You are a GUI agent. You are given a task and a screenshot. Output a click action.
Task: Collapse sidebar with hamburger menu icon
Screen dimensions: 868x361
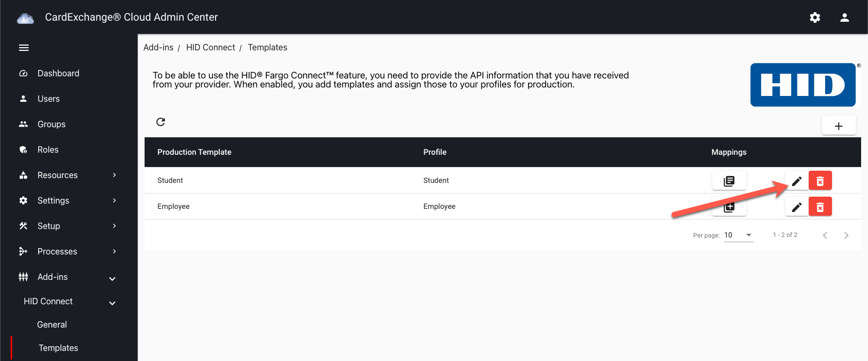[x=24, y=48]
